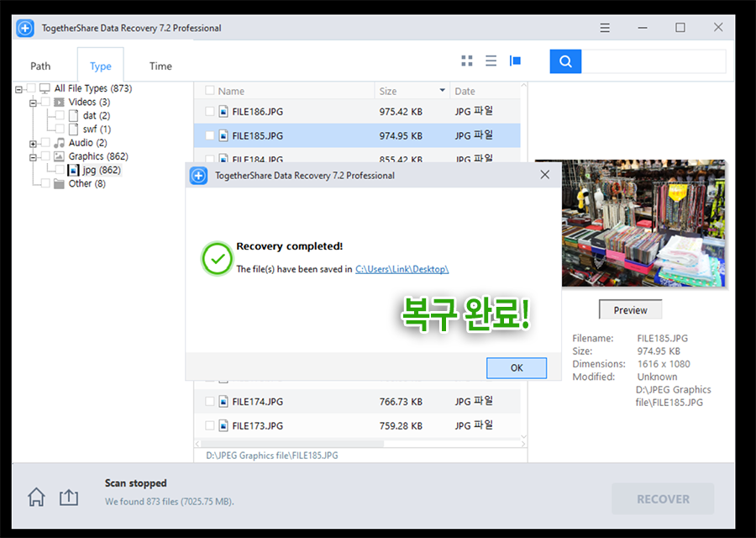Check the All File Types checkbox
Screen dimensions: 756x538
coord(31,87)
